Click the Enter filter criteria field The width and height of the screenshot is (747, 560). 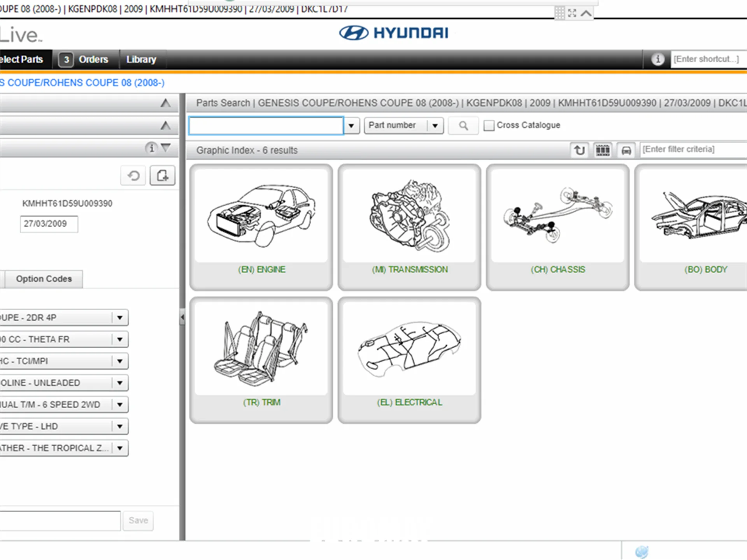click(x=693, y=149)
